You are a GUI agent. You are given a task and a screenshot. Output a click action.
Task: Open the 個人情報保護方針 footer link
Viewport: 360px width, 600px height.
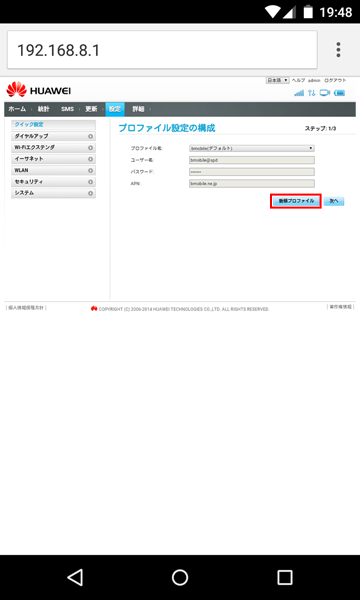[x=26, y=307]
